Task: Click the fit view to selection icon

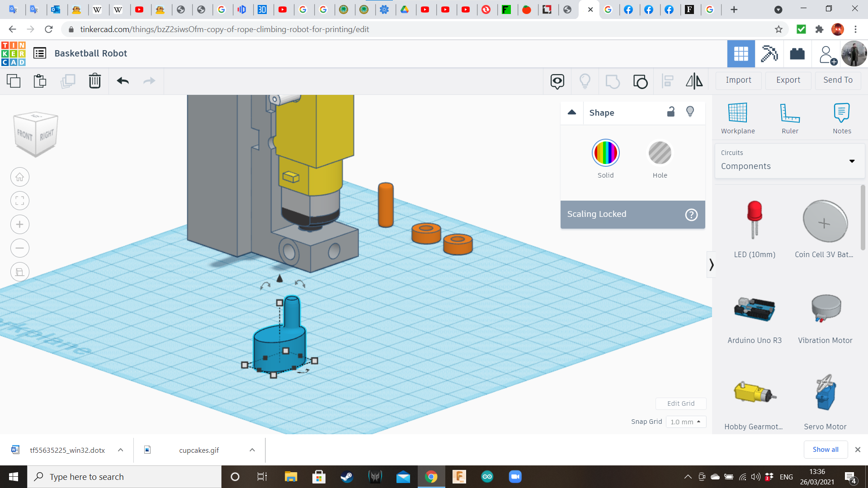Action: coord(19,201)
